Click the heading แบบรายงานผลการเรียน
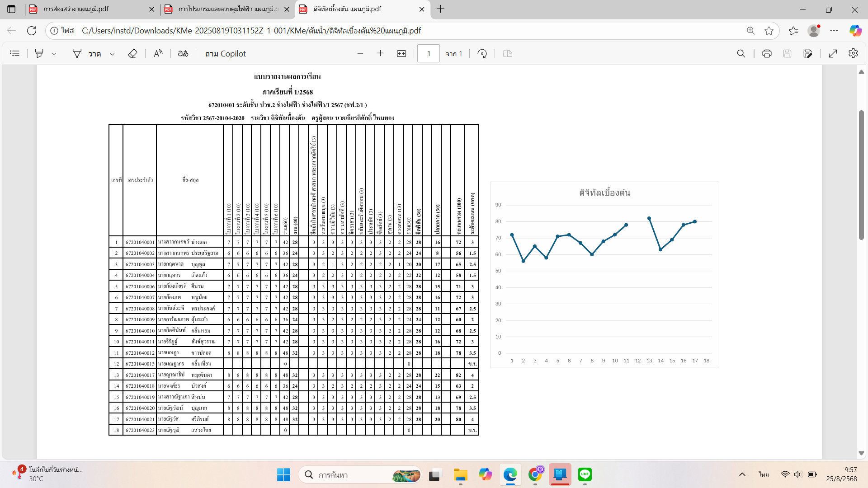868x488 pixels. pos(287,76)
